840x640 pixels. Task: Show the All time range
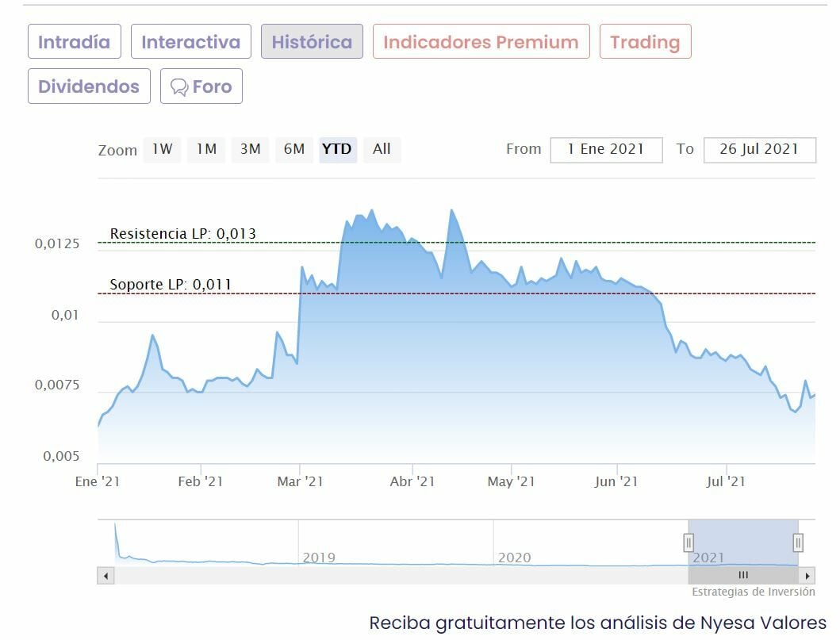point(382,149)
